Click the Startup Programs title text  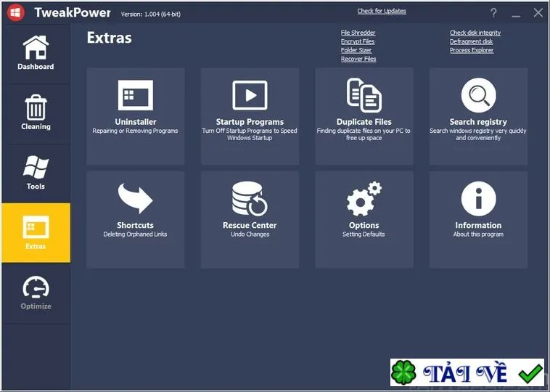tap(250, 122)
